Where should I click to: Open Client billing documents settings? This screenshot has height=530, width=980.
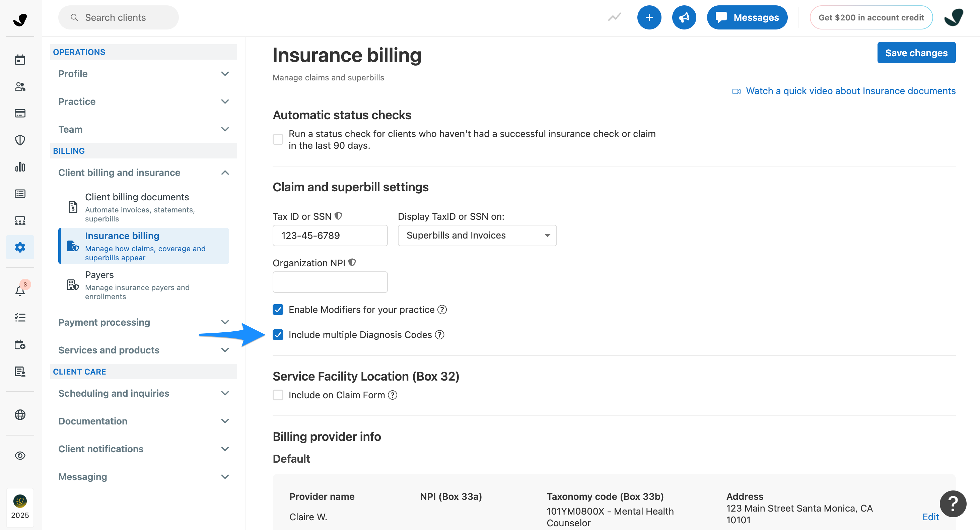click(x=144, y=207)
